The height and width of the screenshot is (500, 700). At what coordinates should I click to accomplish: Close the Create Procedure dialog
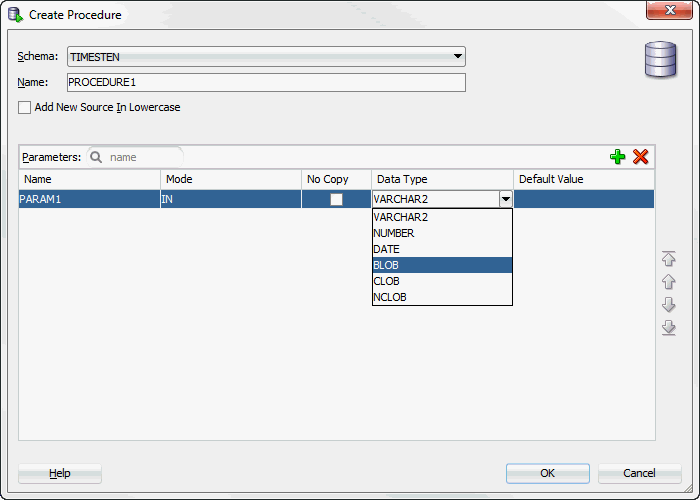(x=669, y=10)
